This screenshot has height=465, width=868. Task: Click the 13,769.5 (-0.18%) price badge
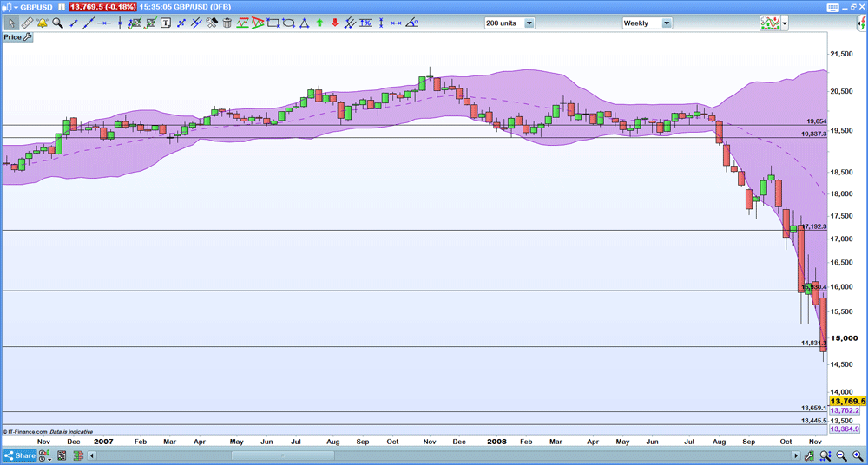point(103,8)
